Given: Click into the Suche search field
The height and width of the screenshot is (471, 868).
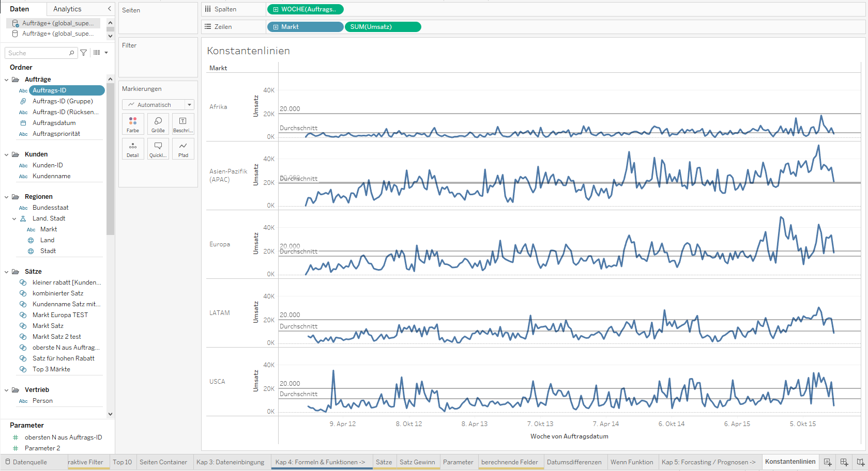Looking at the screenshot, I should [x=37, y=53].
